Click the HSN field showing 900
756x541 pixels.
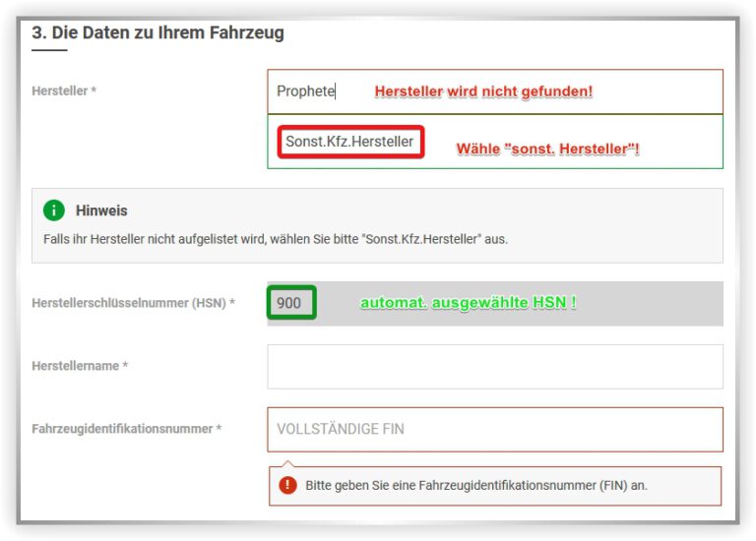[x=495, y=304]
